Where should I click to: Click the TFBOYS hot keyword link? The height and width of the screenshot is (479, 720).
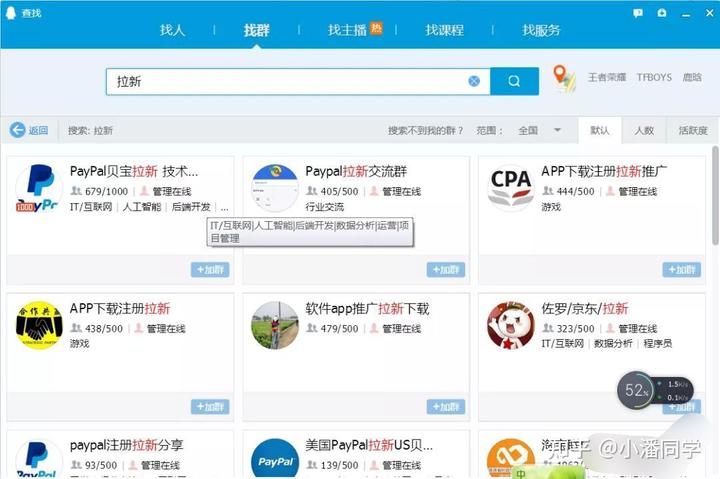click(654, 77)
